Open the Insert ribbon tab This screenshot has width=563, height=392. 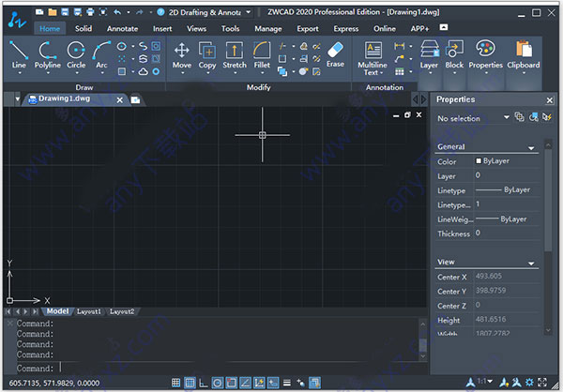162,28
